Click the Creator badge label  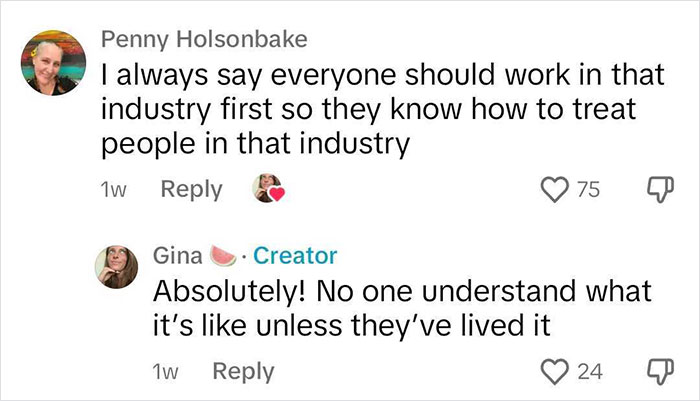295,256
